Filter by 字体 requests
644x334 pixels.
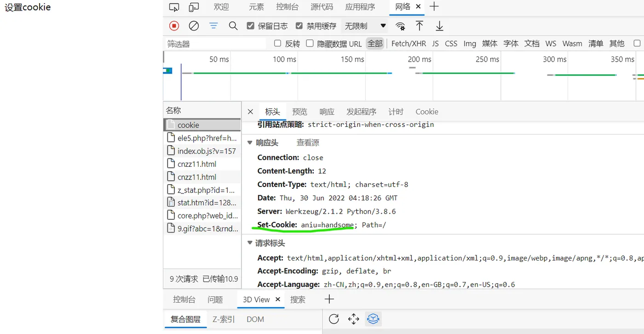point(511,44)
